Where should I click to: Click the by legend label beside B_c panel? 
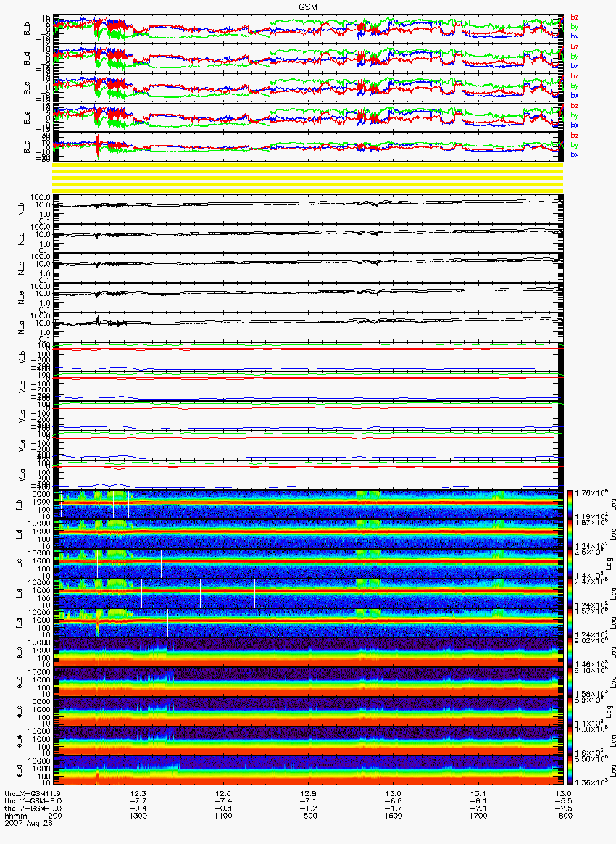point(575,86)
